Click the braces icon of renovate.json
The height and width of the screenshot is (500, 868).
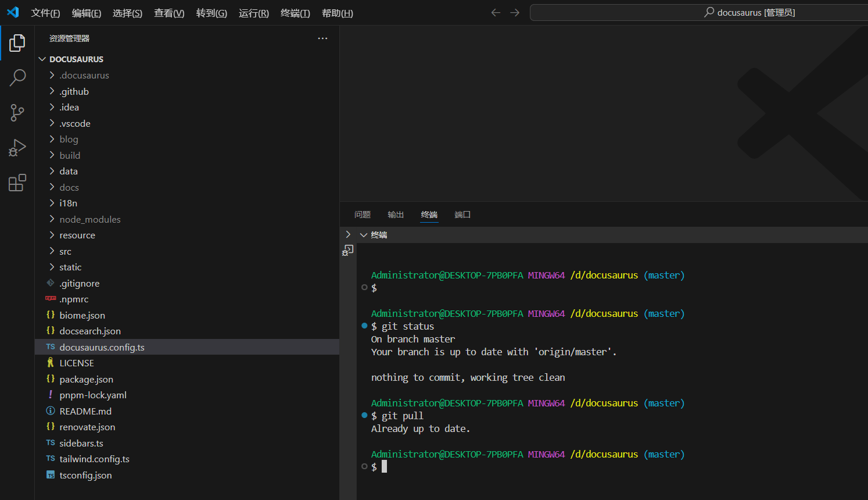pos(51,426)
